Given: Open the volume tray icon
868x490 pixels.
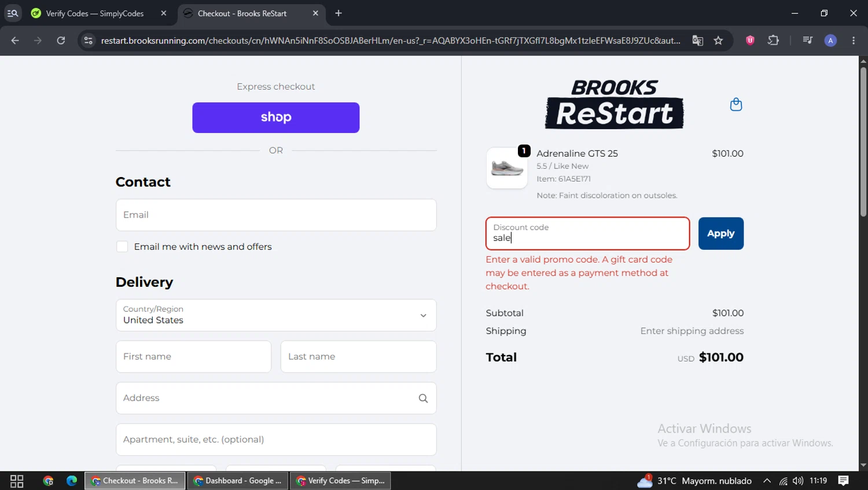Looking at the screenshot, I should tap(798, 481).
